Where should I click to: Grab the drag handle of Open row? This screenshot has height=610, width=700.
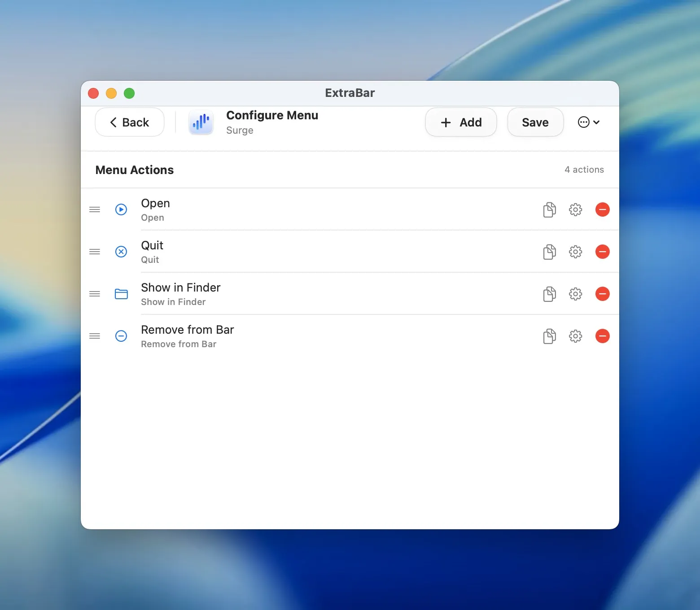pyautogui.click(x=95, y=209)
